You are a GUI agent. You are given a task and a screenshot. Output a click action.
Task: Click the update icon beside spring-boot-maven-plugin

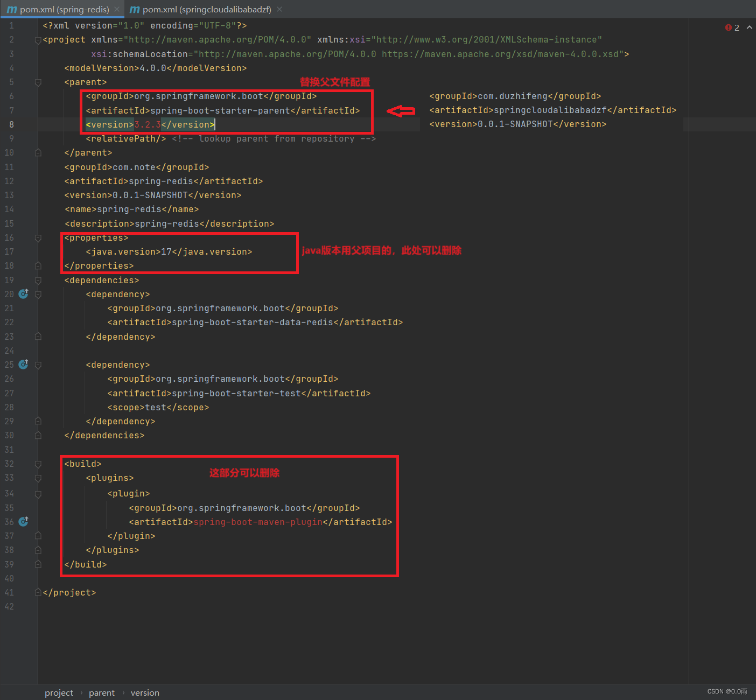tap(23, 521)
